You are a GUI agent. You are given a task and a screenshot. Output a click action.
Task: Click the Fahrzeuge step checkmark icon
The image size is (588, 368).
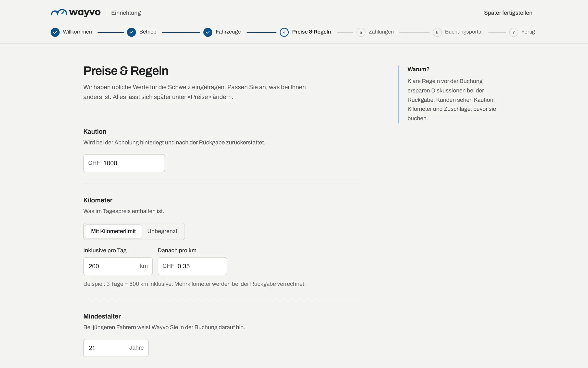point(208,32)
